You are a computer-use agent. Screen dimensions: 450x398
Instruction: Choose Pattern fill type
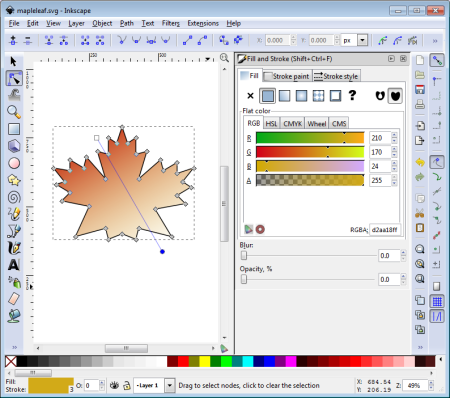(x=318, y=96)
